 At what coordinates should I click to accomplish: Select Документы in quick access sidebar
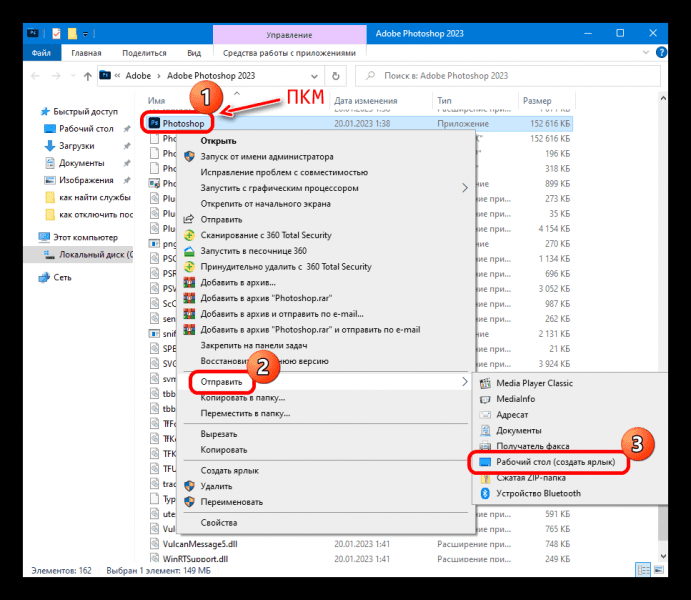point(75,163)
